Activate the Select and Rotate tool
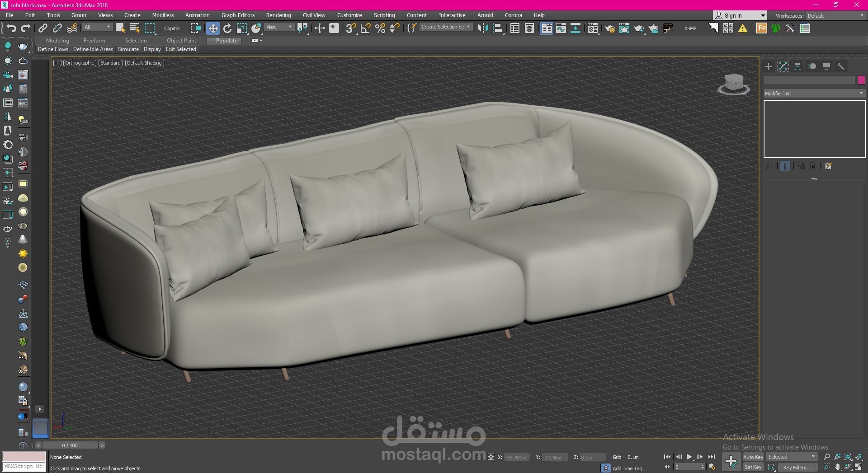868x473 pixels. tap(227, 28)
